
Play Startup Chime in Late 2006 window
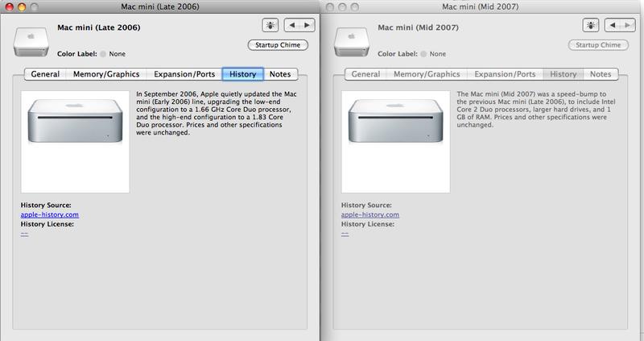click(x=278, y=45)
